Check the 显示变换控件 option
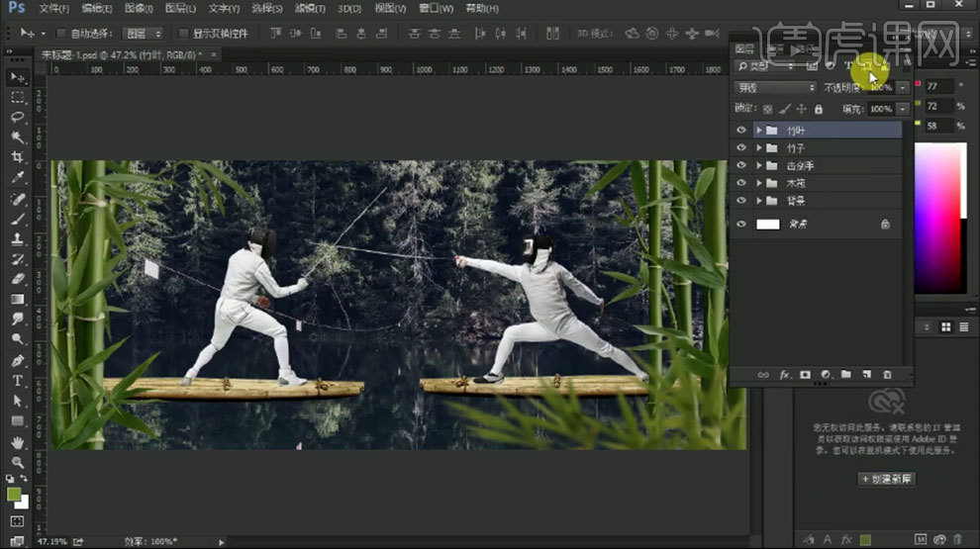 pos(183,33)
